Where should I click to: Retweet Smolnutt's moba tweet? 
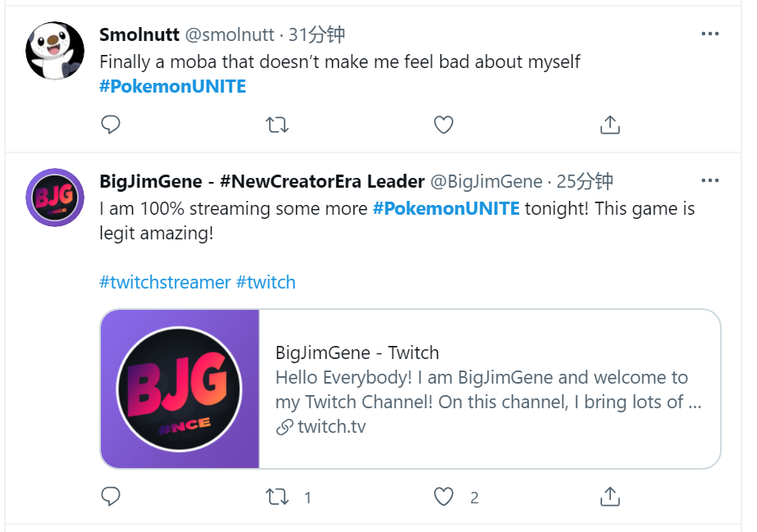coord(277,125)
